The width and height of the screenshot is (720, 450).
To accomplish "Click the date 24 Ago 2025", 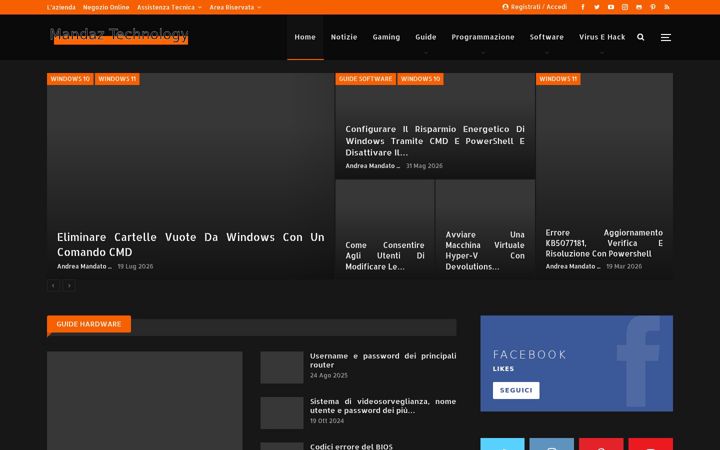I will [x=329, y=376].
